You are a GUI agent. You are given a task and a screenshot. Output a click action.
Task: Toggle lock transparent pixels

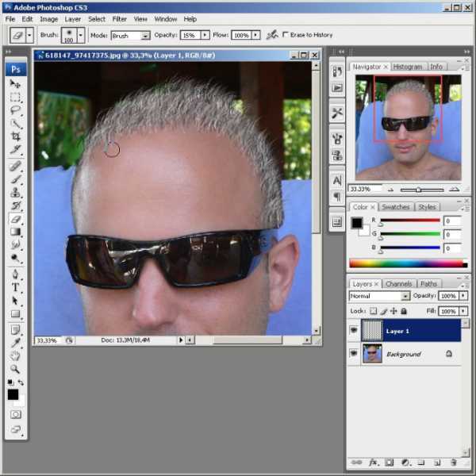click(374, 311)
